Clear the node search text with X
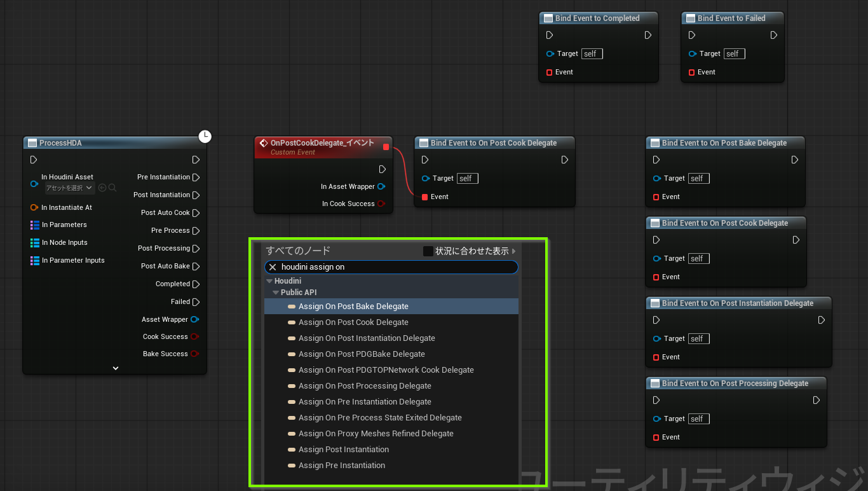 pos(273,267)
